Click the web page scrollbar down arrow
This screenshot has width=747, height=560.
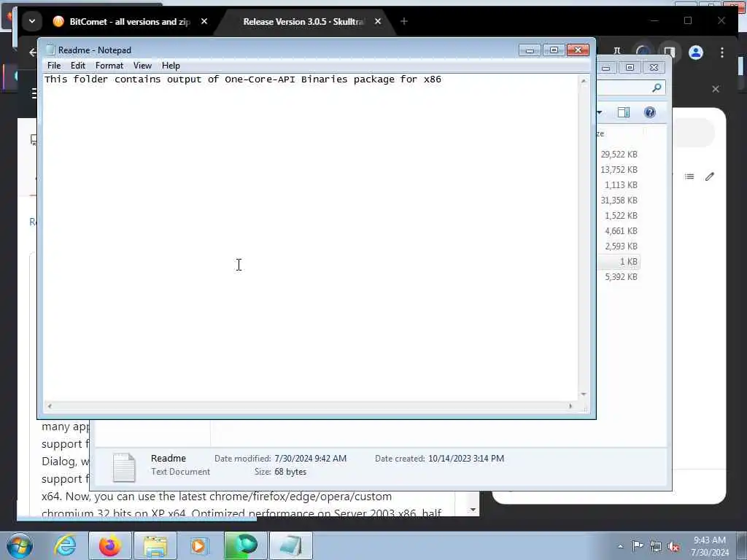[x=473, y=510]
